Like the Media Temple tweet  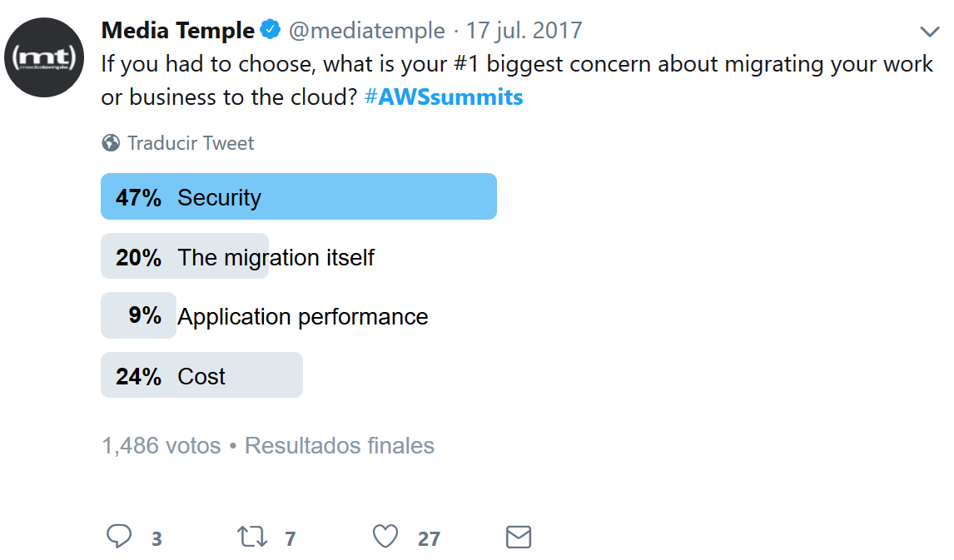click(385, 537)
